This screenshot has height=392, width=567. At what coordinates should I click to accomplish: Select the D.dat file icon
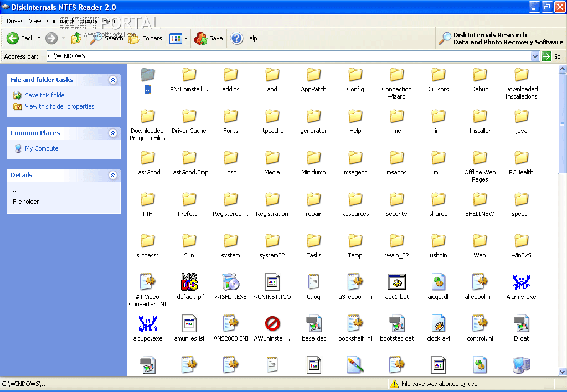click(521, 324)
